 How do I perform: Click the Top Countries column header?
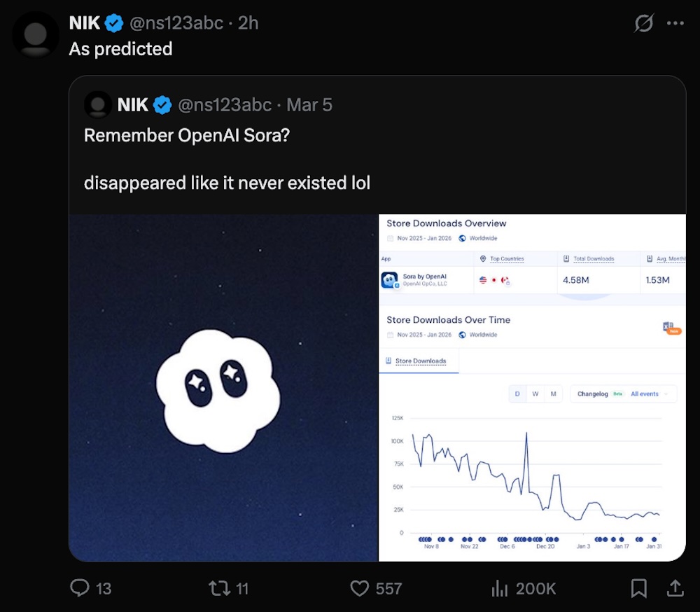506,259
